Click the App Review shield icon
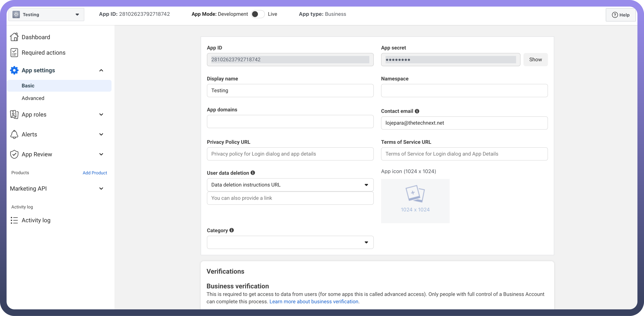Viewport: 644px width, 316px height. click(14, 154)
